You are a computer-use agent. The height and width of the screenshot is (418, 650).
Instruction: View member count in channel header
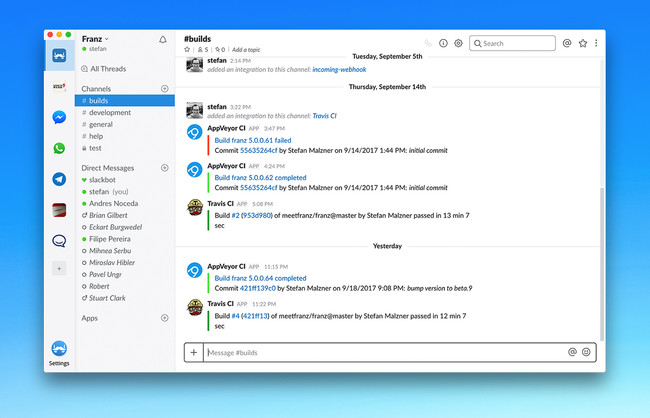pyautogui.click(x=203, y=49)
